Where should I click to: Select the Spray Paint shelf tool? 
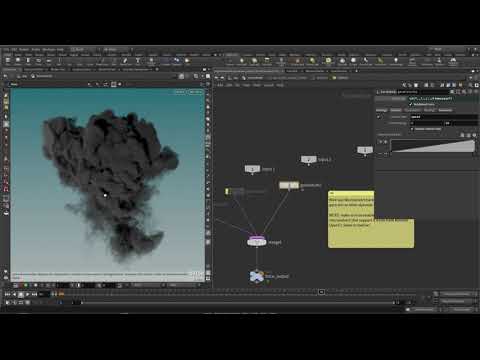coord(125,61)
